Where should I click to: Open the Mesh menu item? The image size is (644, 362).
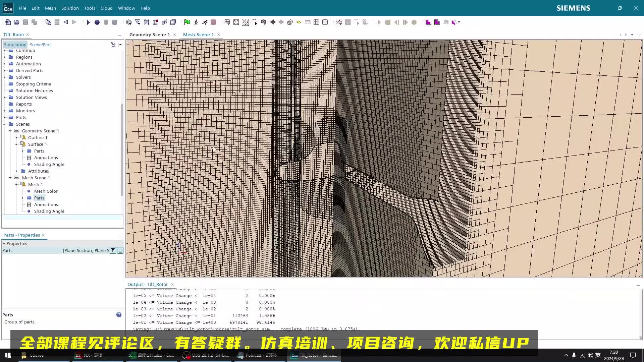point(50,8)
